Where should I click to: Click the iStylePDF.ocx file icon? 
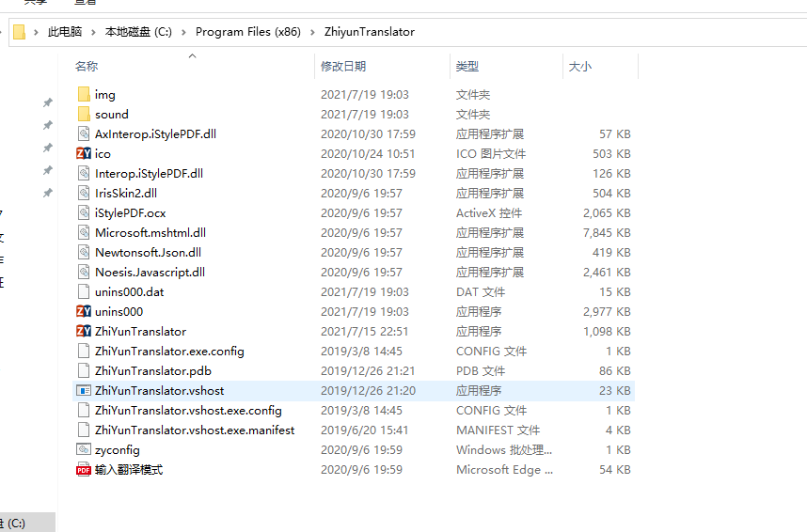pos(84,212)
